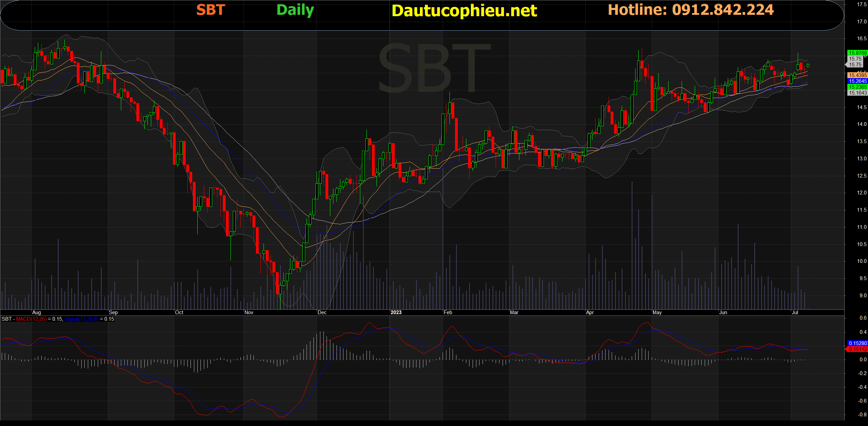Click the orange 15.4395 price tag
This screenshot has height=426, width=868.
[x=857, y=75]
